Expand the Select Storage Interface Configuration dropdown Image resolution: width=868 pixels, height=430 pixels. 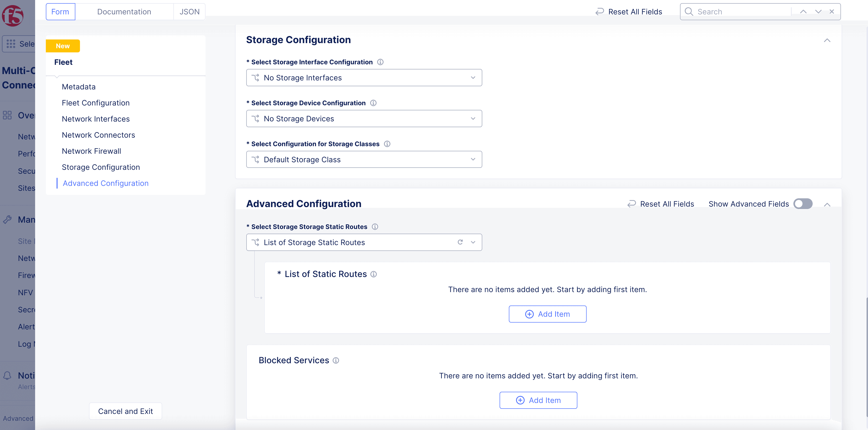click(364, 77)
